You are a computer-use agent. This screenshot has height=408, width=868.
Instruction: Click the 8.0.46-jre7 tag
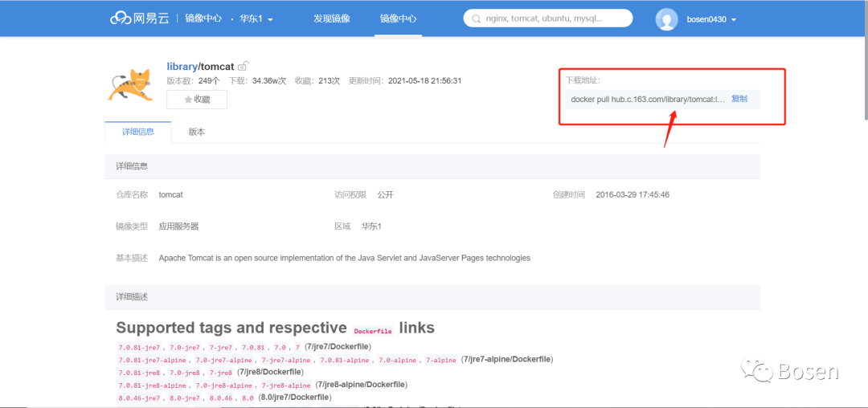(x=139, y=398)
